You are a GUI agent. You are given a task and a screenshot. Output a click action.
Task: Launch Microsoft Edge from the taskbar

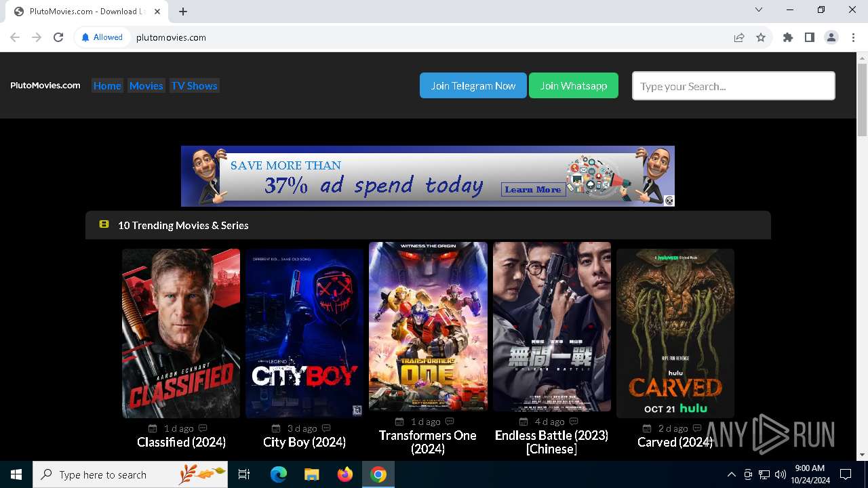click(279, 474)
